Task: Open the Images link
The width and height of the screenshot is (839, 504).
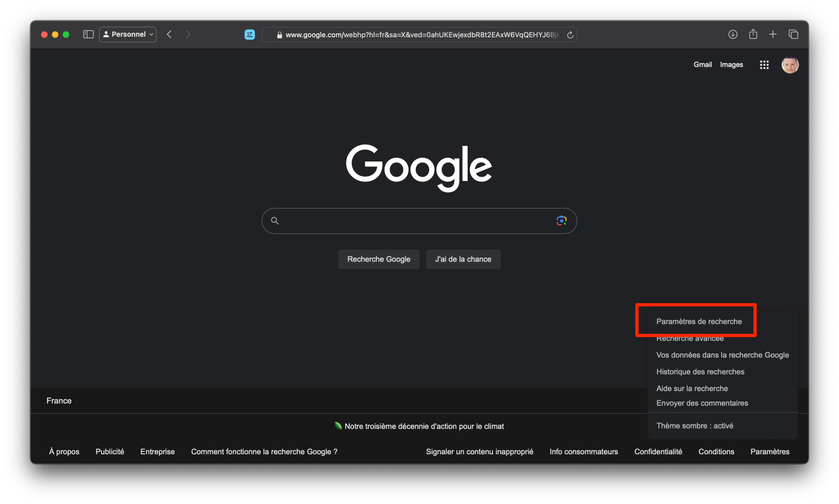Action: click(731, 65)
